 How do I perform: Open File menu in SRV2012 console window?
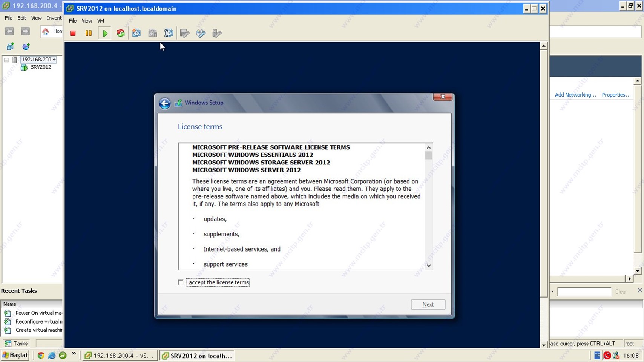tap(73, 21)
